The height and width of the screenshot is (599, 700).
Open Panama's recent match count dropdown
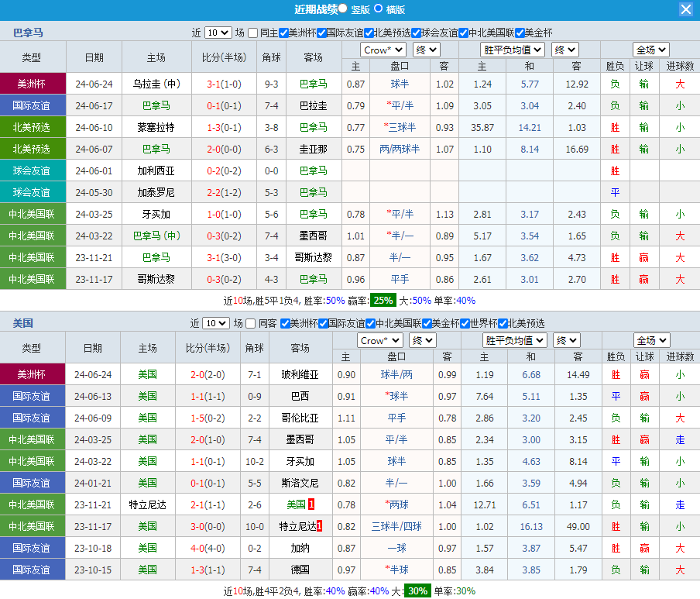(x=218, y=33)
